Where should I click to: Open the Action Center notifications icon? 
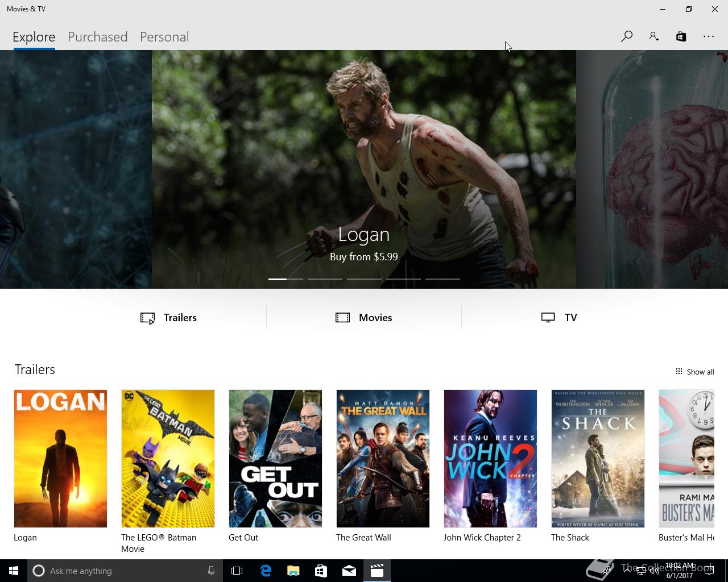709,571
